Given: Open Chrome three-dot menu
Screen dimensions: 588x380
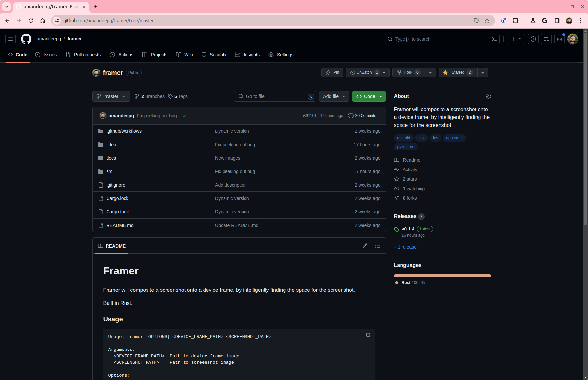Looking at the screenshot, I should coord(581,21).
